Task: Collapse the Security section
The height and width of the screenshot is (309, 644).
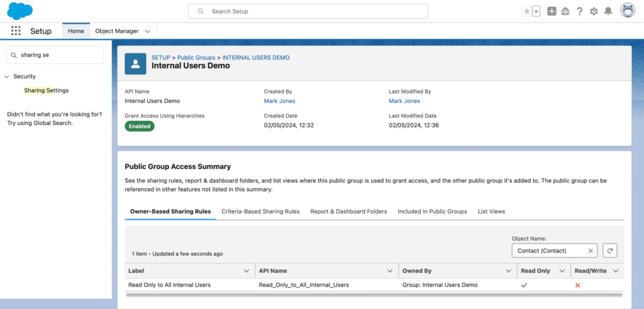Action: (6, 77)
